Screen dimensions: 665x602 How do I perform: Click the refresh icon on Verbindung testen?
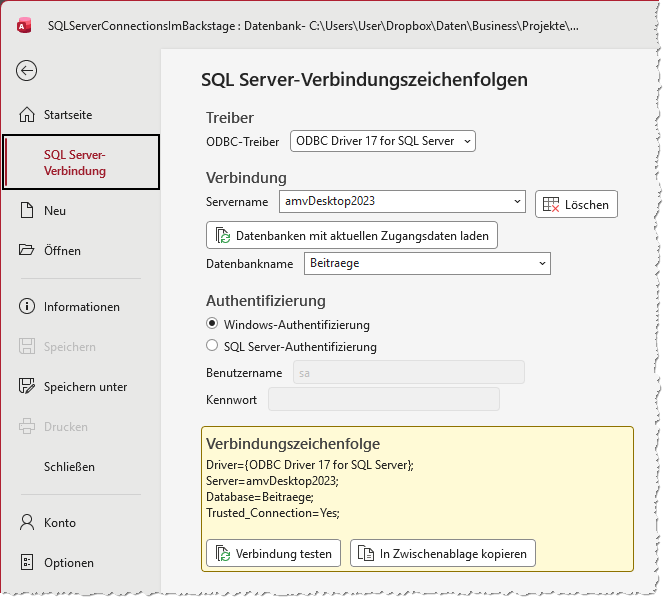(x=223, y=553)
